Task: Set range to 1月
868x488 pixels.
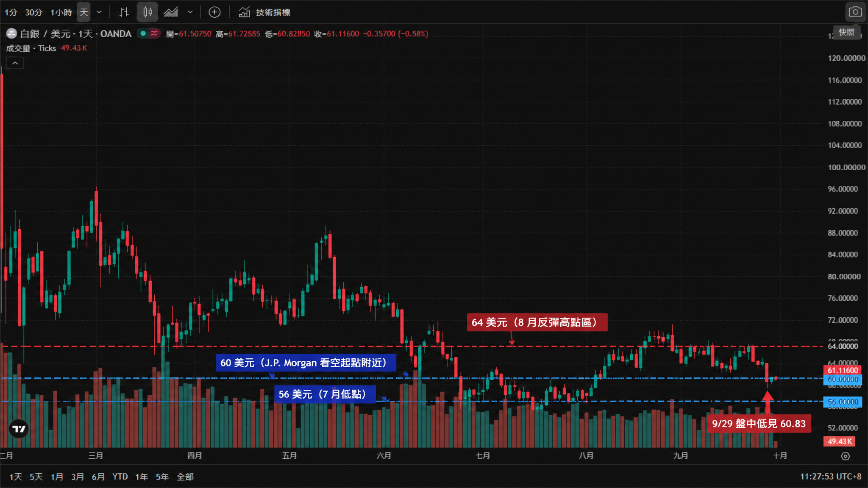Action: tap(57, 477)
